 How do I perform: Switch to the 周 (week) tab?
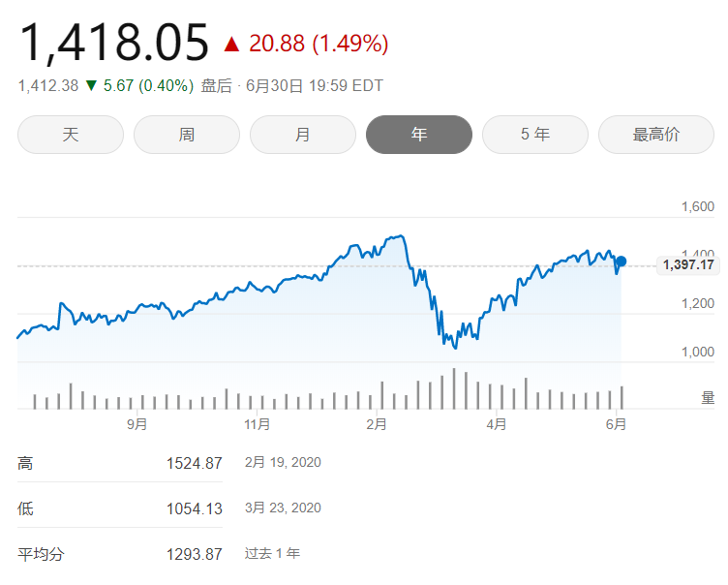187,135
